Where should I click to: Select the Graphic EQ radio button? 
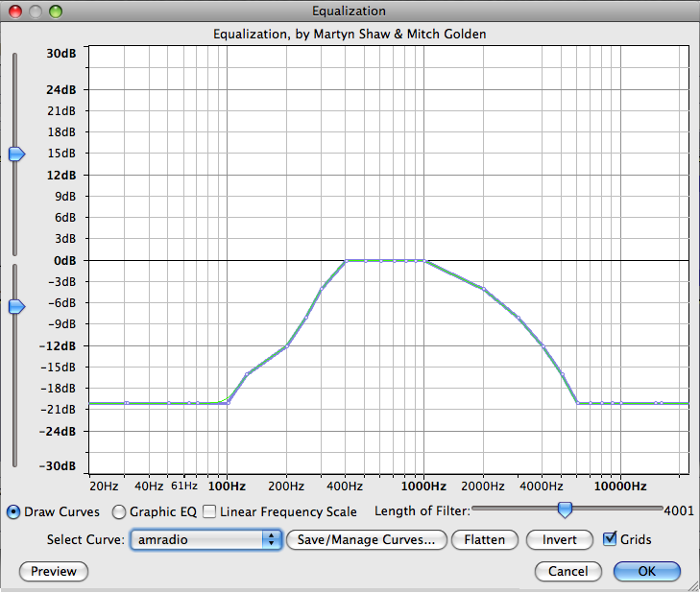tap(119, 512)
